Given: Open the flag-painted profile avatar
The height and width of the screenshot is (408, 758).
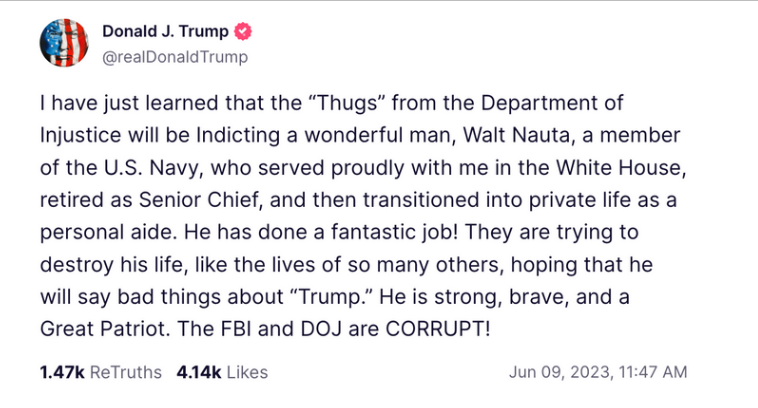Looking at the screenshot, I should point(64,43).
